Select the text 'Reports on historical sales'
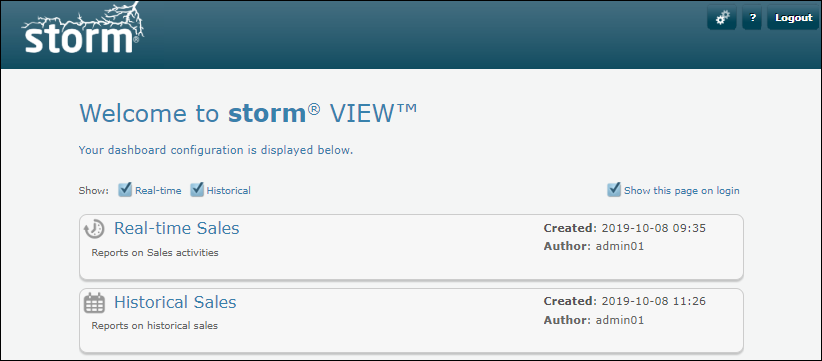The image size is (822, 361). [x=155, y=326]
